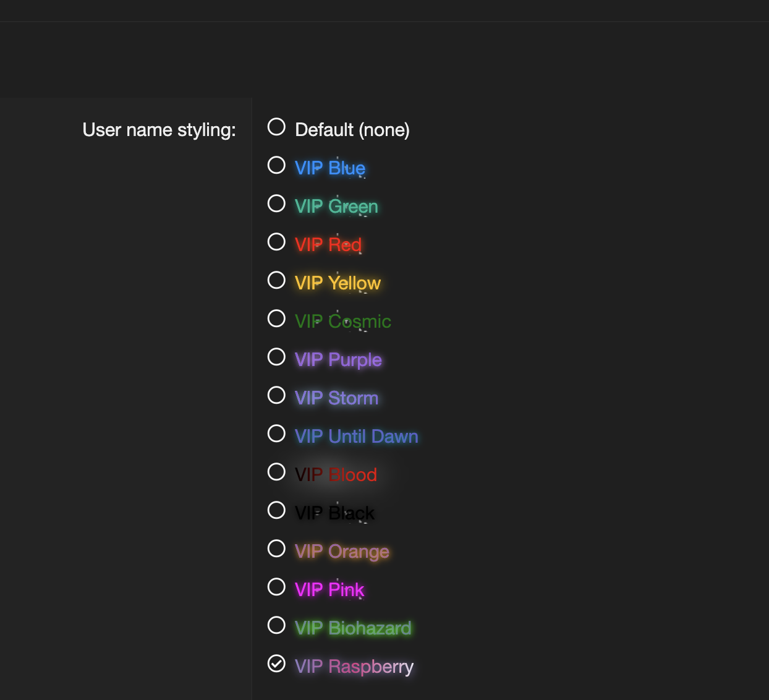Pick VIP Until Dawn radio button
The image size is (769, 700).
pos(276,433)
